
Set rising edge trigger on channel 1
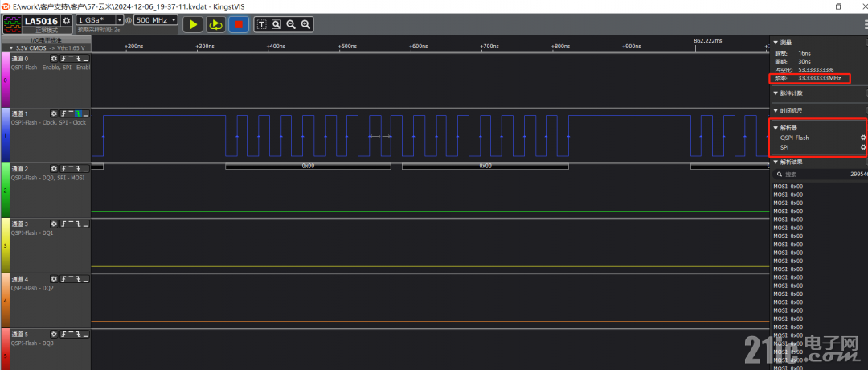pyautogui.click(x=63, y=113)
